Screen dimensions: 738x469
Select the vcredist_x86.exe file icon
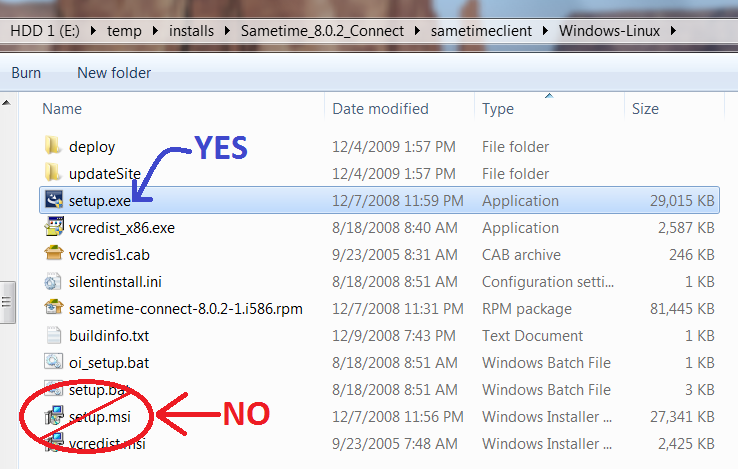tap(54, 228)
